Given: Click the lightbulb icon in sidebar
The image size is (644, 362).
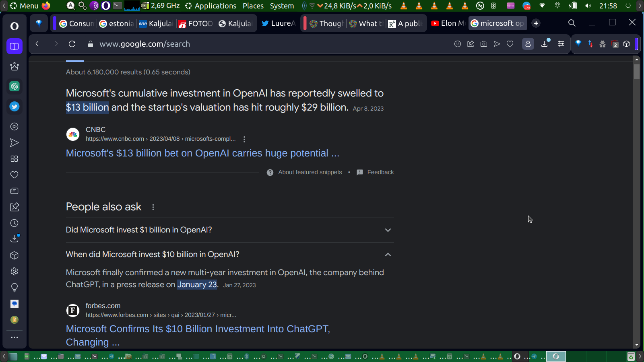Looking at the screenshot, I should click(14, 288).
